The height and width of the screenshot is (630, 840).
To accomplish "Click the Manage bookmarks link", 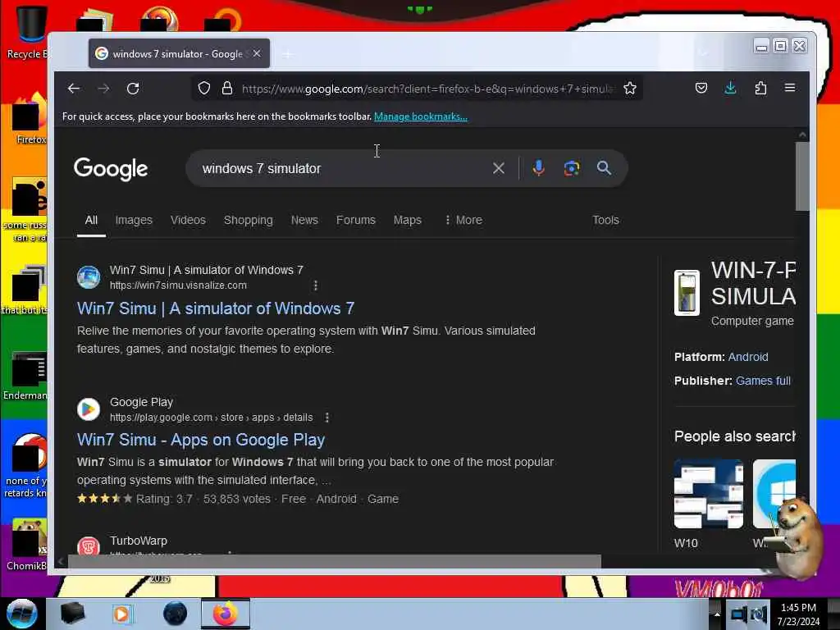I will coord(421,116).
